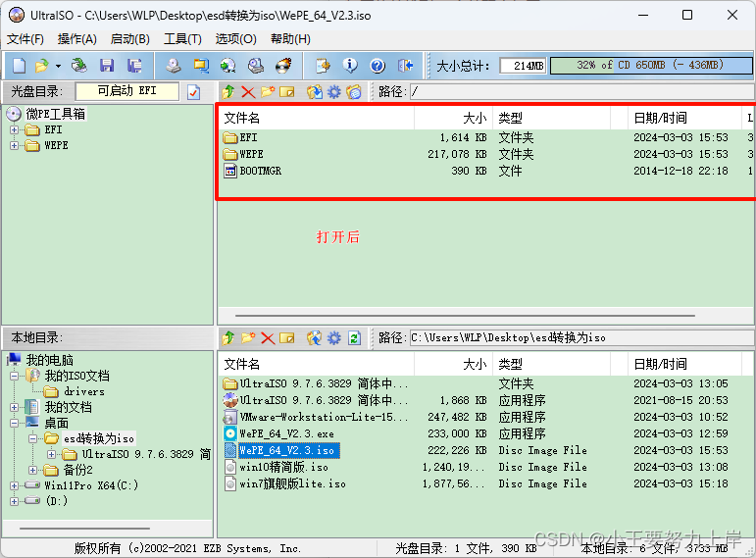Click the blue Info bubble icon
756x558 pixels.
(350, 66)
